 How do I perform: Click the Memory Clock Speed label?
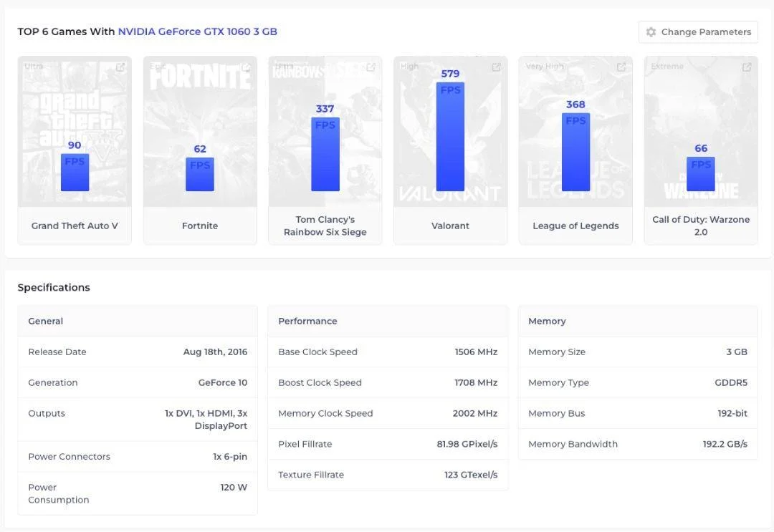point(325,413)
